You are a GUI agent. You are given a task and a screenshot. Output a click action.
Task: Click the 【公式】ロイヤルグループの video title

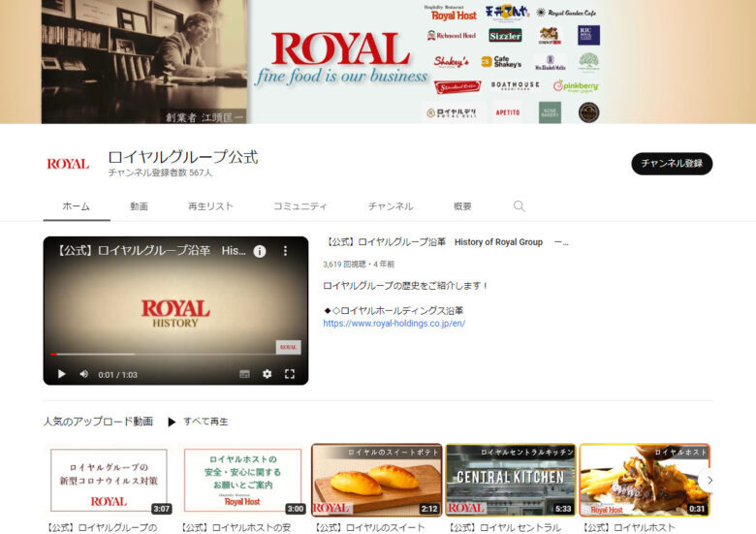click(102, 528)
